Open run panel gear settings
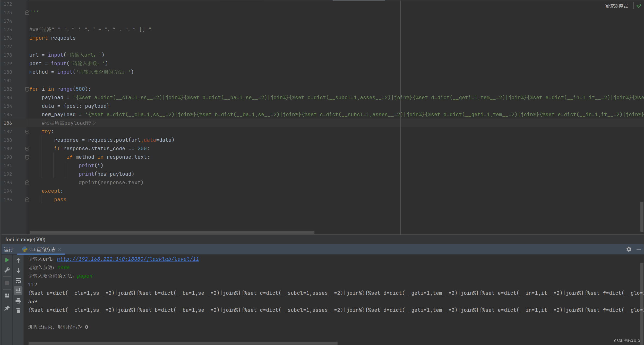Viewport: 644px width, 345px height. [629, 249]
